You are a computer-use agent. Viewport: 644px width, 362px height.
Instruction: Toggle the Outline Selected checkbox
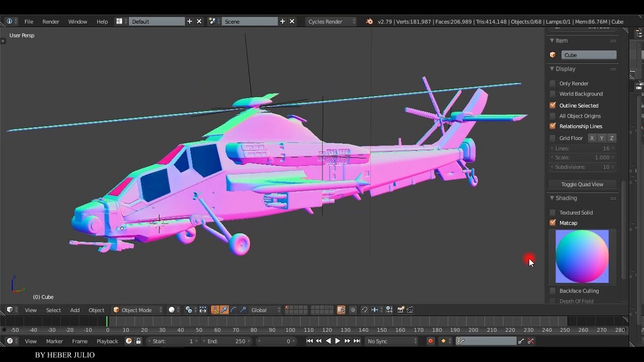pos(552,105)
